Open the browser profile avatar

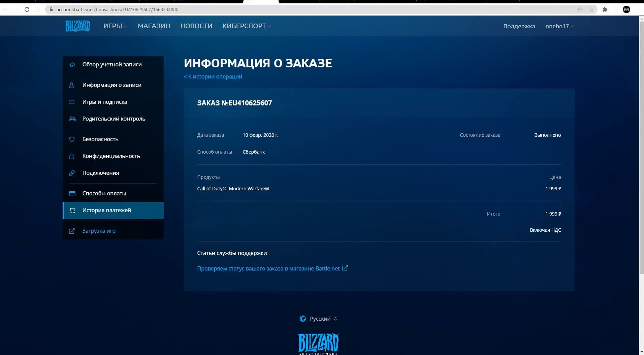pyautogui.click(x=626, y=9)
